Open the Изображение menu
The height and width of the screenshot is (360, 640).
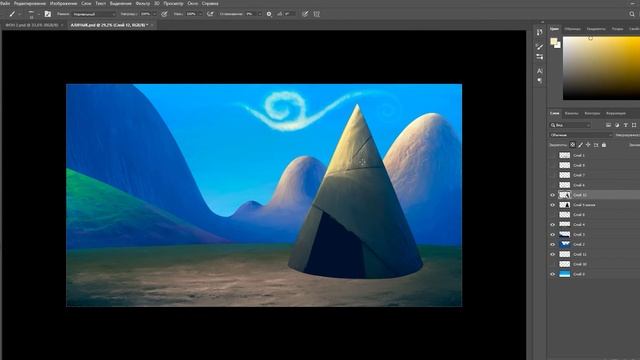pos(63,3)
